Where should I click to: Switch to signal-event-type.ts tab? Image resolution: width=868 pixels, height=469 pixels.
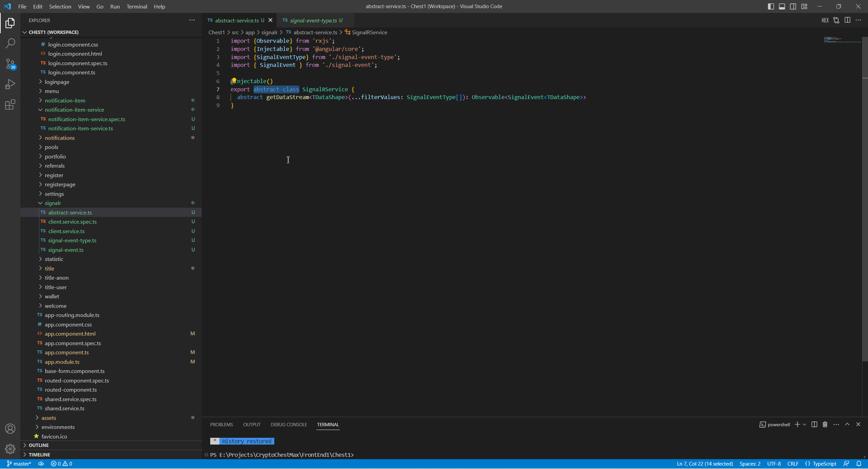[x=313, y=20]
